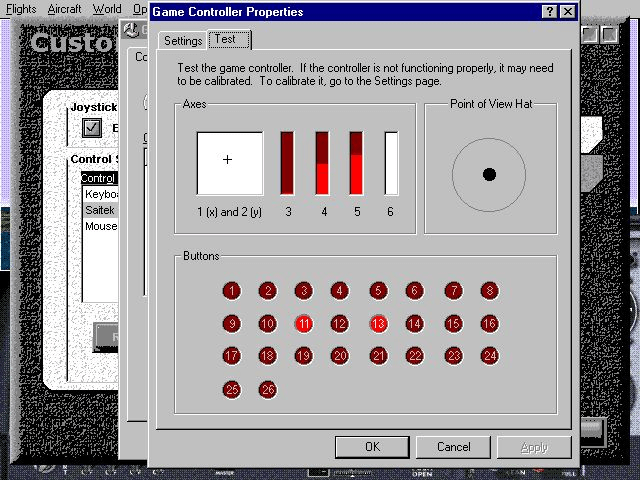Toggle the Joystick enable checkbox
The image size is (640, 480).
(x=92, y=128)
